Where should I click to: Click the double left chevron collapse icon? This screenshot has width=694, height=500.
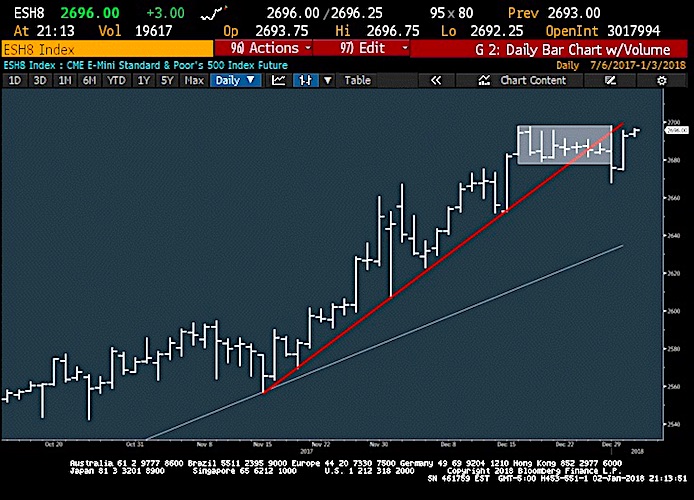point(436,81)
